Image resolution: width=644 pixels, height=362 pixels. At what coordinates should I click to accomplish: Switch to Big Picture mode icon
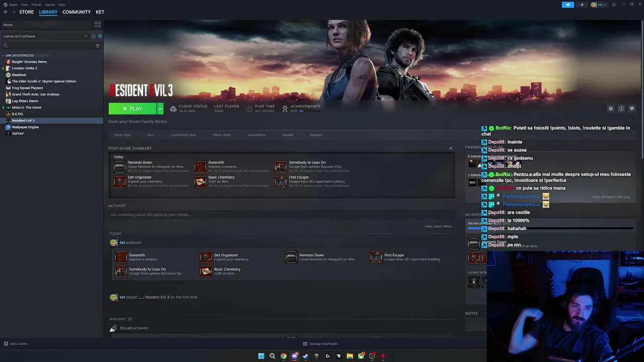click(x=614, y=5)
